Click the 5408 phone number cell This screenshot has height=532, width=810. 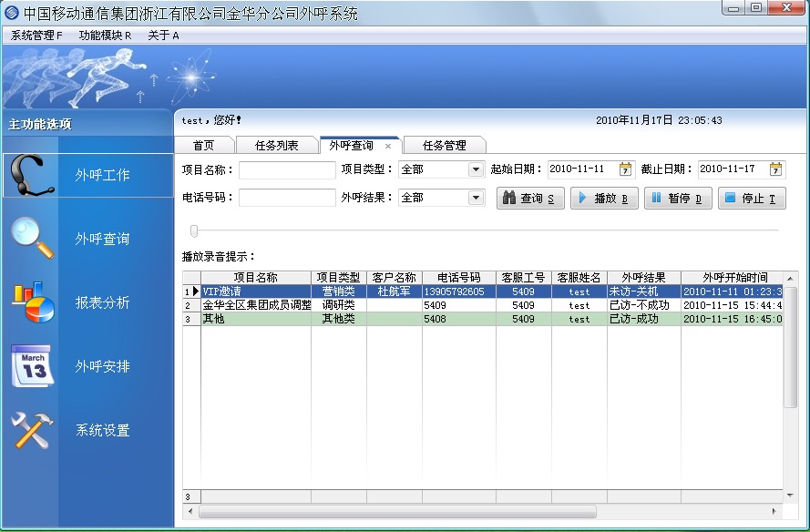pyautogui.click(x=459, y=319)
